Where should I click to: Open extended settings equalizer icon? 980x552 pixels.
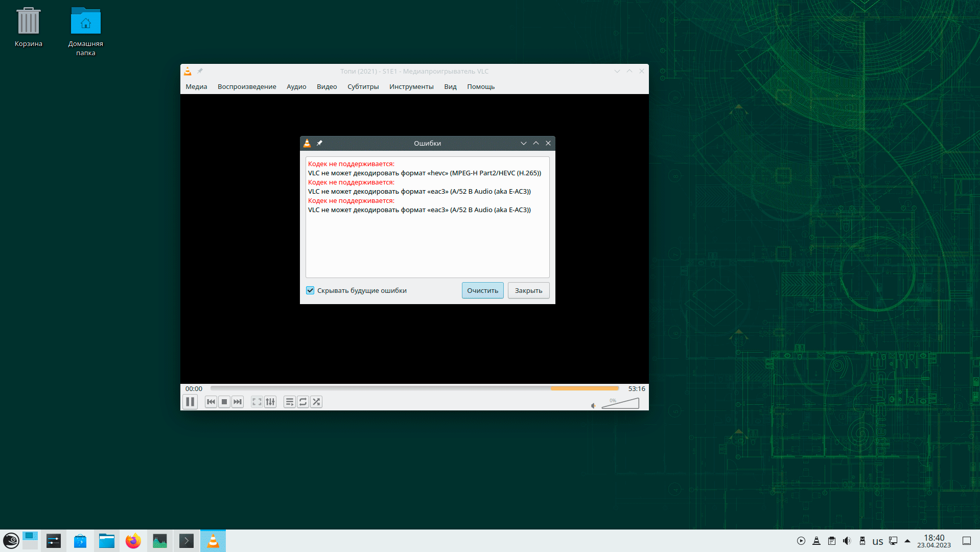pos(270,402)
